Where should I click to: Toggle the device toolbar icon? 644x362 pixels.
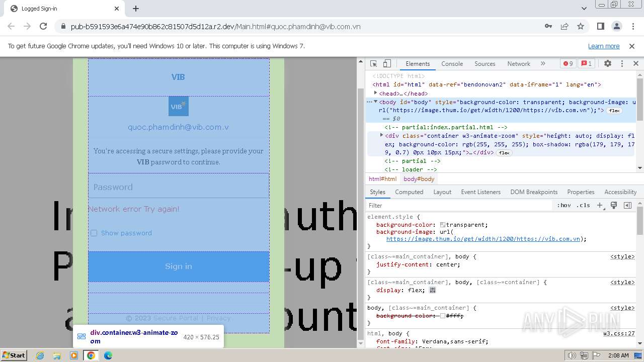point(387,64)
